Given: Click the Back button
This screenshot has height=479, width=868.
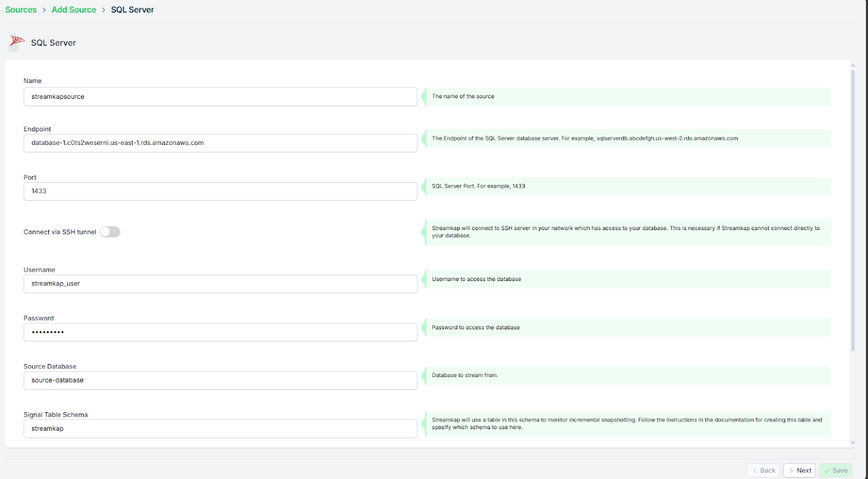Looking at the screenshot, I should click(763, 470).
